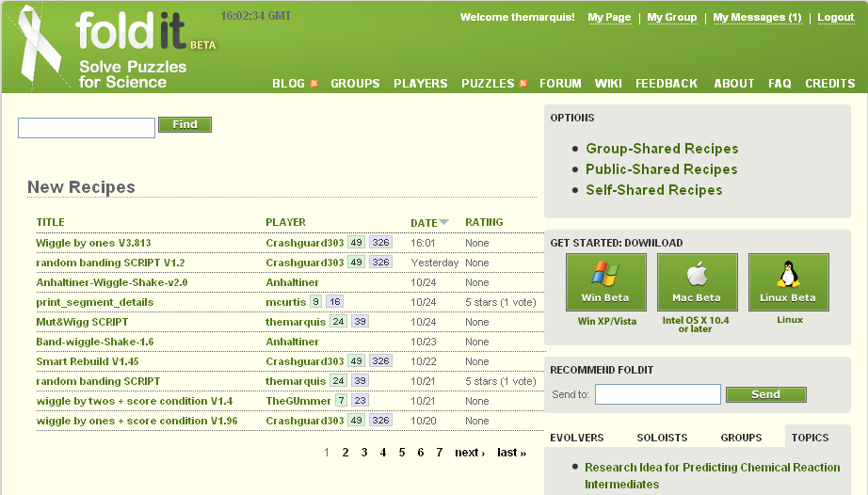Open Group-Shared Recipes option
The width and height of the screenshot is (868, 495).
point(662,149)
